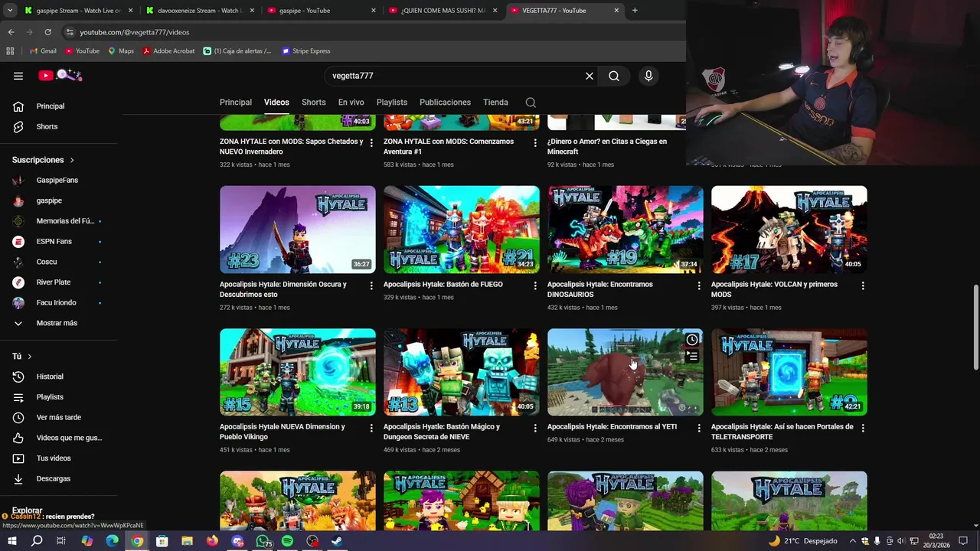Screen dimensions: 980x551
Task: Play Portales de TELETRANSPORTE thumbnail
Action: coord(789,372)
